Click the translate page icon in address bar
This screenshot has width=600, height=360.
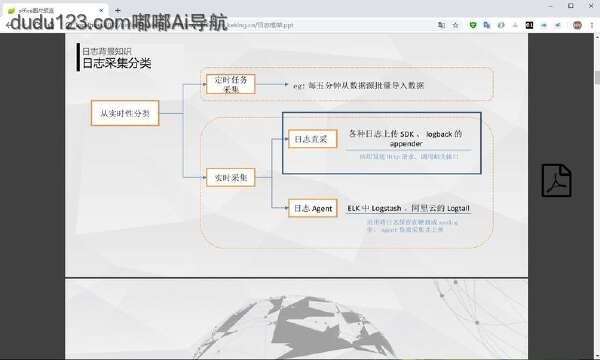[441, 25]
